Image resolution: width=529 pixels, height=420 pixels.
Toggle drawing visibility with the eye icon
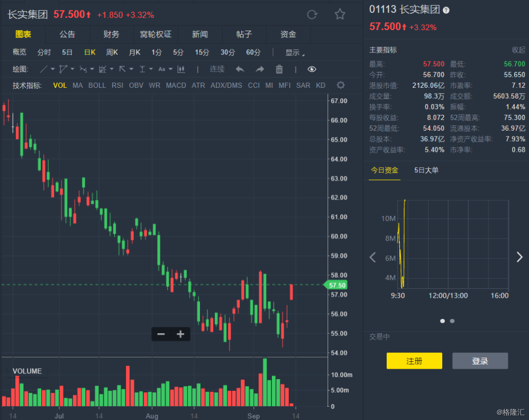tap(312, 69)
